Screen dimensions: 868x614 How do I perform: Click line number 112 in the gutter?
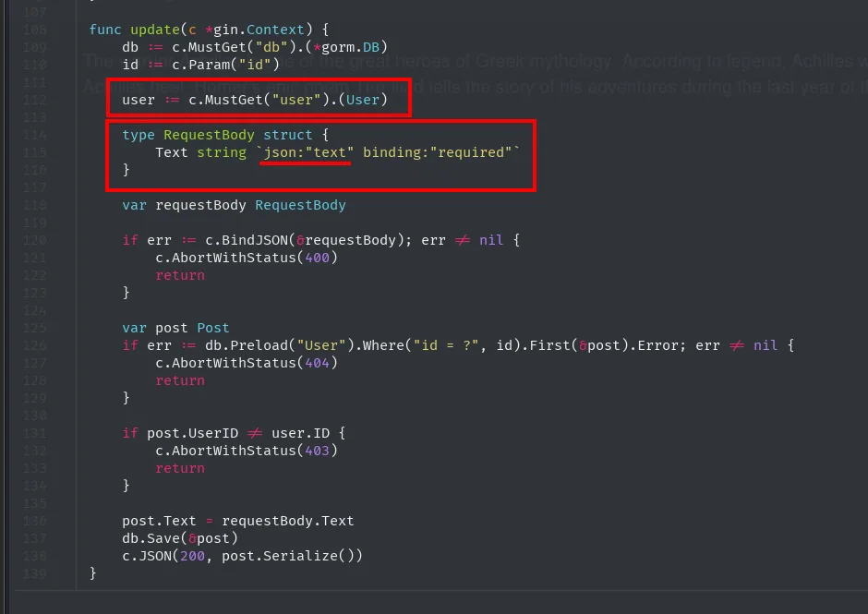[x=34, y=100]
